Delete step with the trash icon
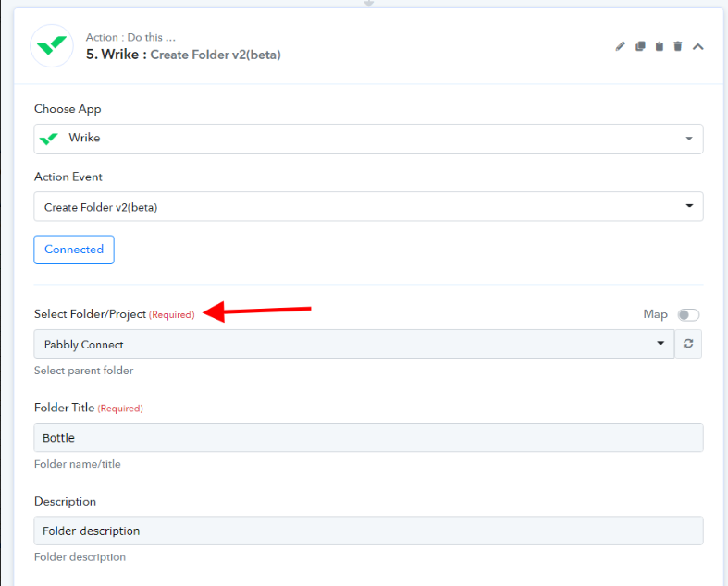This screenshot has width=728, height=586. click(678, 46)
